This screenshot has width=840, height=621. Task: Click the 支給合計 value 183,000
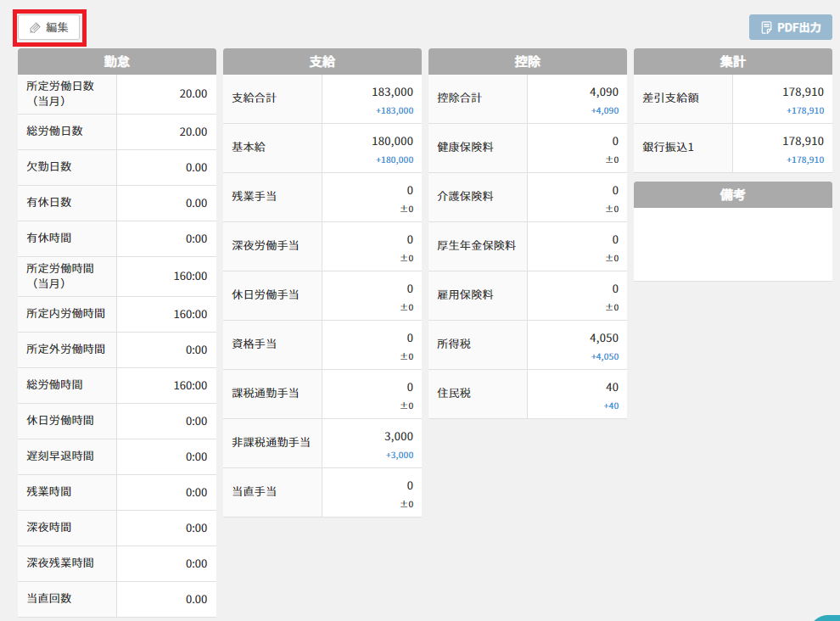[x=392, y=92]
